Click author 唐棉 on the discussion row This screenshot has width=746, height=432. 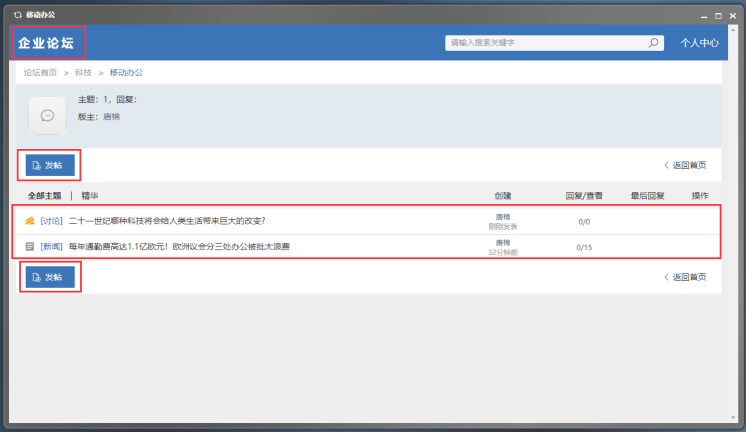[503, 217]
